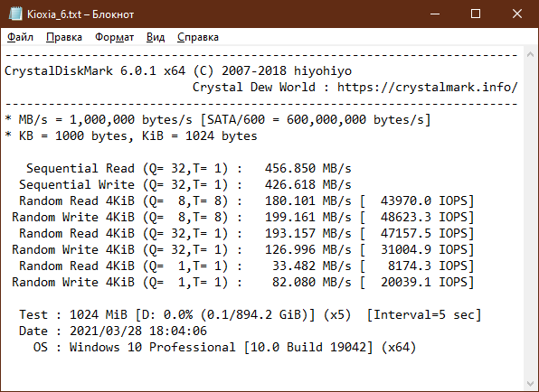Screen dimensions: 539x392
Task: Open the Вид menu
Action: [x=156, y=37]
